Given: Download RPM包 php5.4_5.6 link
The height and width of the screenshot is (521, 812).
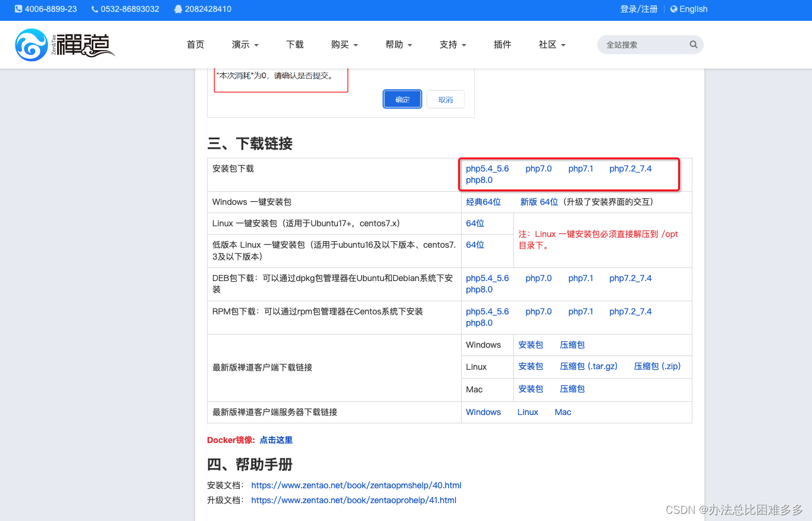Looking at the screenshot, I should [x=487, y=311].
